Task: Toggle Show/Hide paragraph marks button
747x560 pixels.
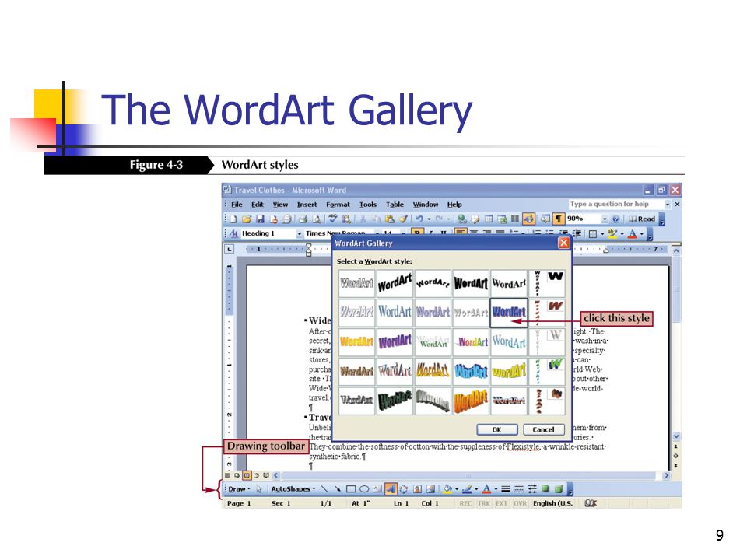Action: pos(559,219)
